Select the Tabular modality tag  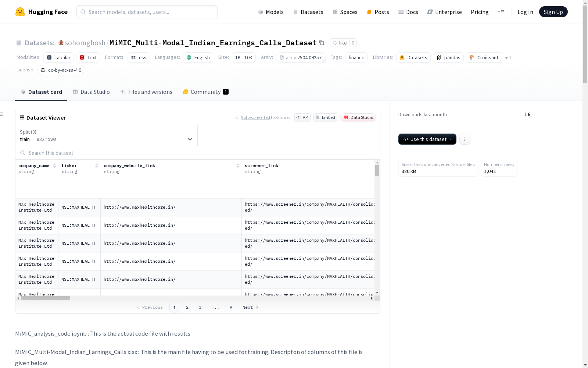pyautogui.click(x=59, y=57)
